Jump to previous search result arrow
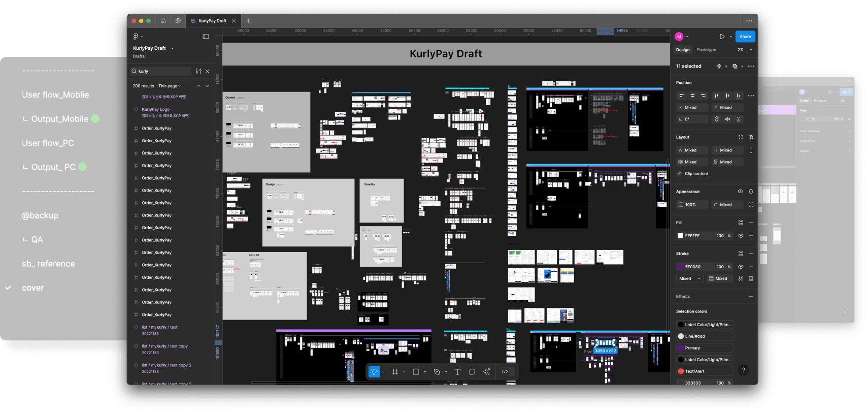The width and height of the screenshot is (868, 412). pyautogui.click(x=198, y=86)
